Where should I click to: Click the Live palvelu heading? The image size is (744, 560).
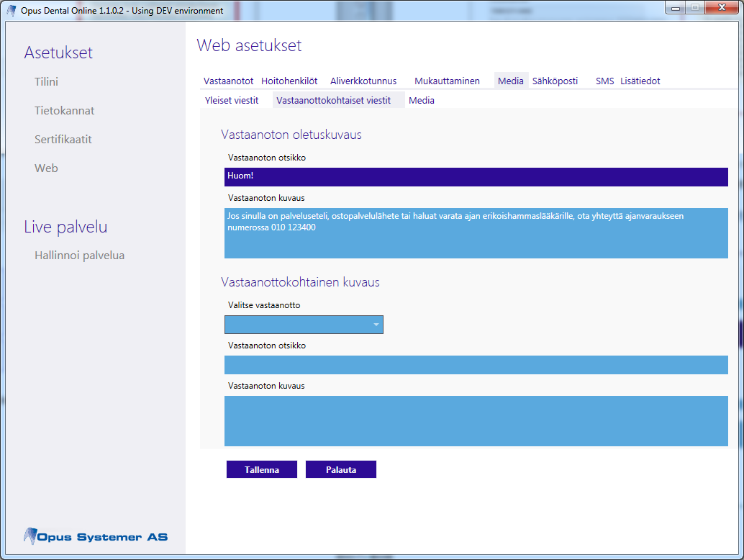click(65, 227)
